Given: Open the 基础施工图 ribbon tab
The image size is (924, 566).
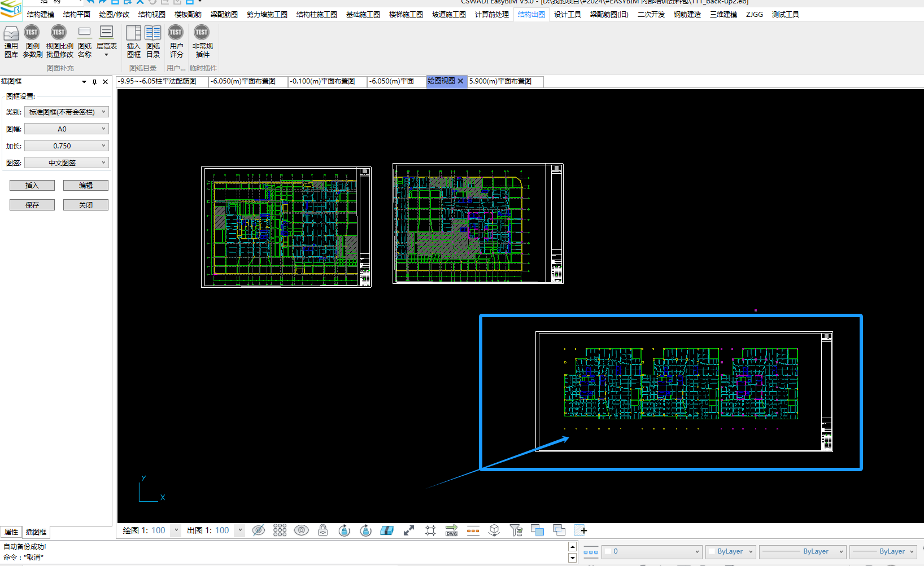Looking at the screenshot, I should [x=363, y=15].
